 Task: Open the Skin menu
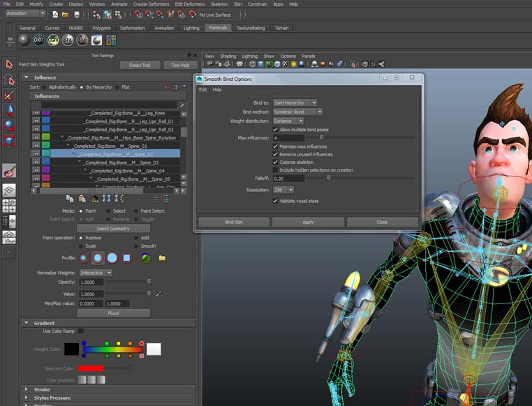pyautogui.click(x=238, y=4)
